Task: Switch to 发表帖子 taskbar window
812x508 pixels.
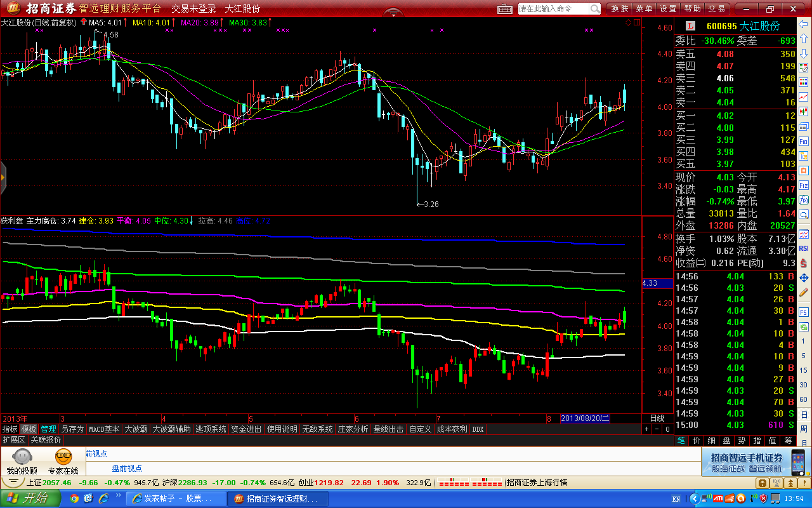Action: coord(176,498)
